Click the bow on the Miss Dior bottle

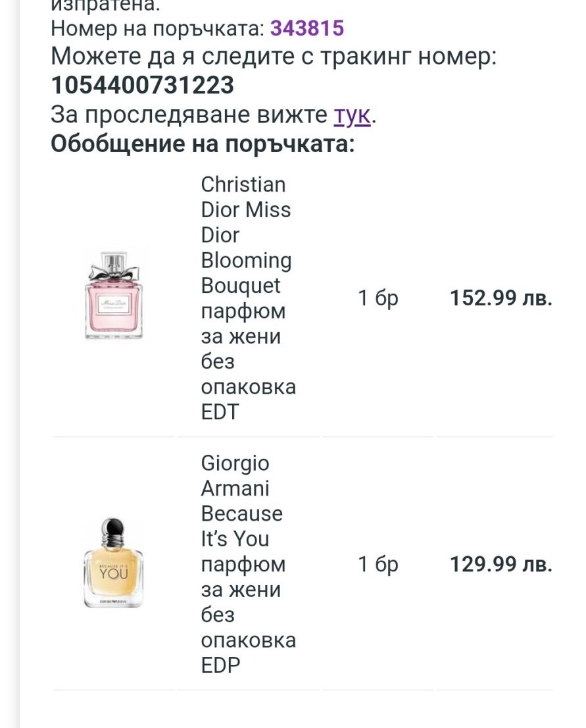tap(113, 271)
